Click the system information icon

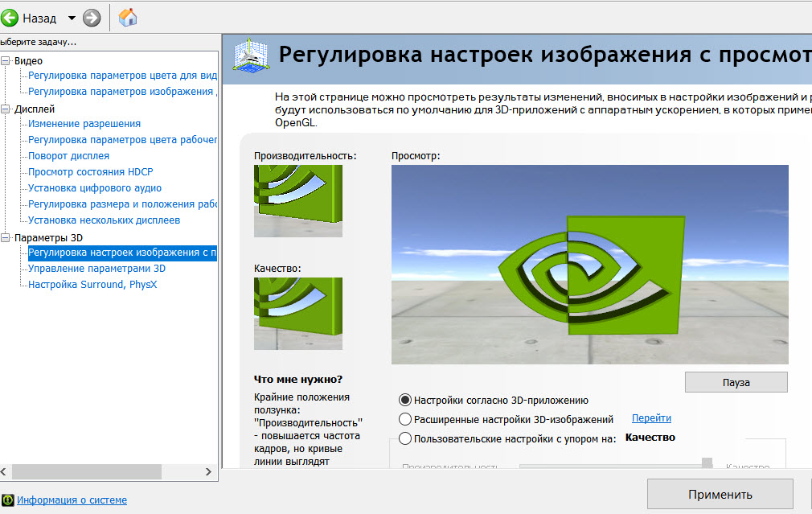[8, 500]
